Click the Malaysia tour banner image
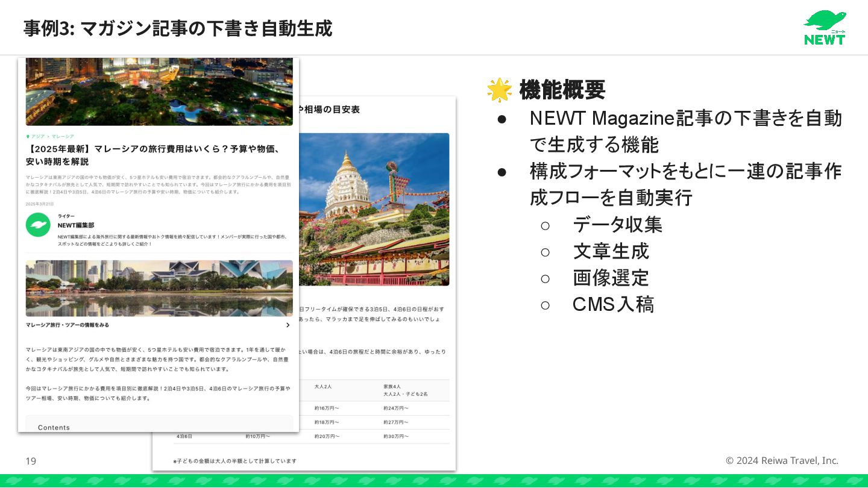Screen dimensions: 868x488 (159, 289)
